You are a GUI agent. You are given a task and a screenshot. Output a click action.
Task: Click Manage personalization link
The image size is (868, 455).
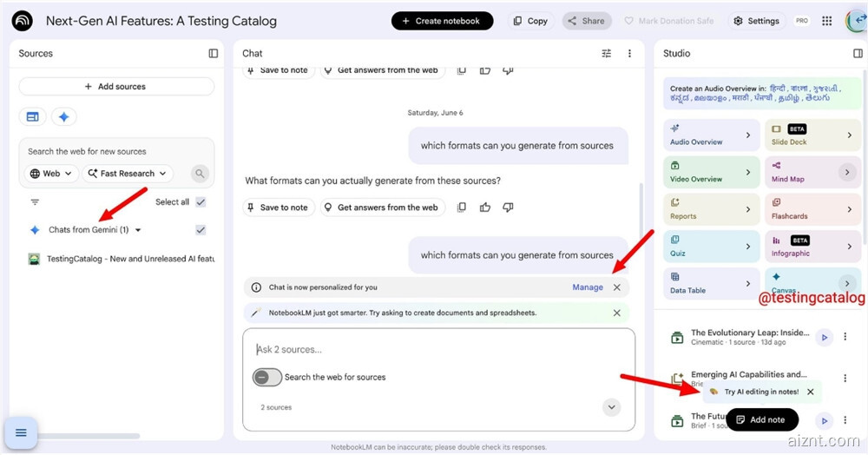coord(588,287)
